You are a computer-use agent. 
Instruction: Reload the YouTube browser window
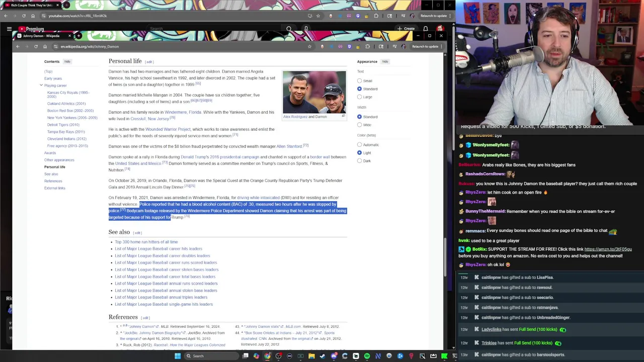[x=24, y=16]
